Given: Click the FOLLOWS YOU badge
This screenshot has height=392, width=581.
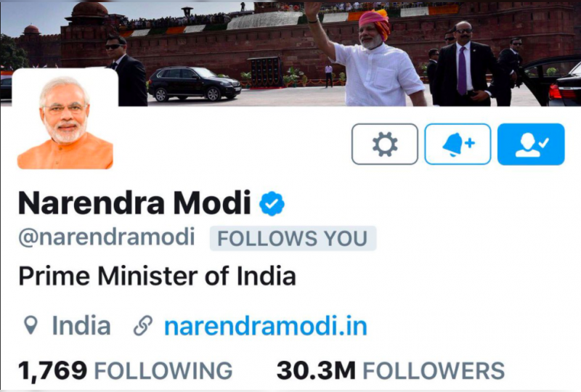Looking at the screenshot, I should pos(293,238).
